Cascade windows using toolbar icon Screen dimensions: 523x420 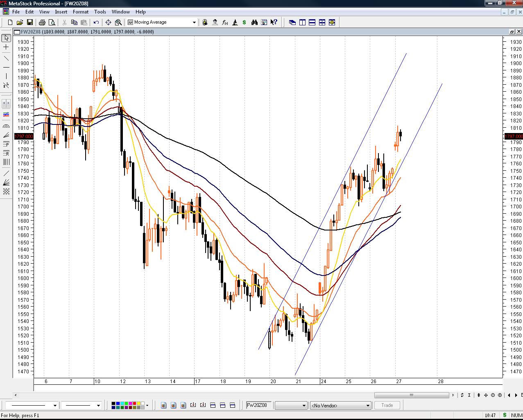(292, 23)
